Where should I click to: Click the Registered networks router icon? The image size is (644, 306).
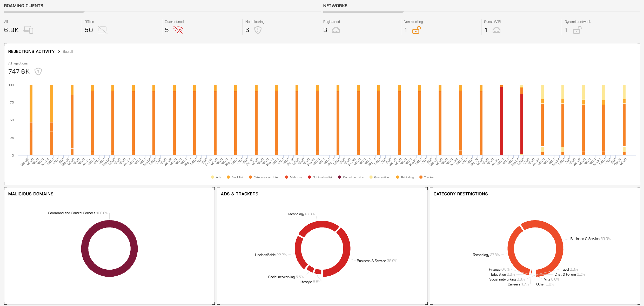point(336,30)
